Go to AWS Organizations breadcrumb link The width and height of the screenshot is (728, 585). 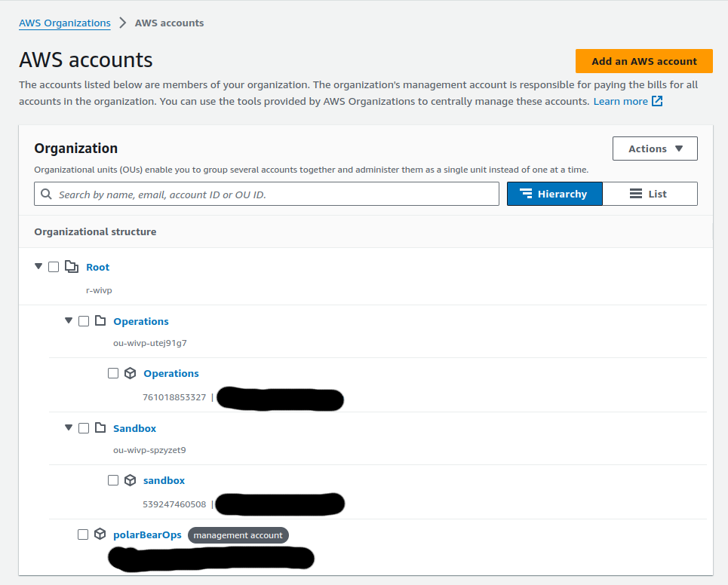65,23
